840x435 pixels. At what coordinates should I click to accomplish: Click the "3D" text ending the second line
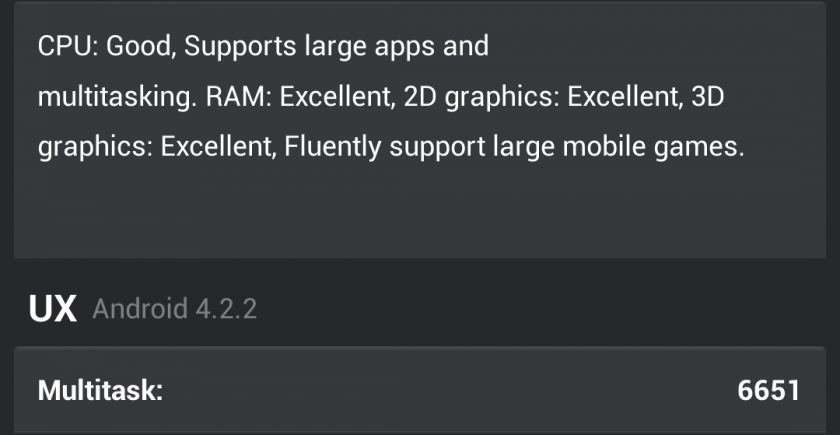(735, 98)
